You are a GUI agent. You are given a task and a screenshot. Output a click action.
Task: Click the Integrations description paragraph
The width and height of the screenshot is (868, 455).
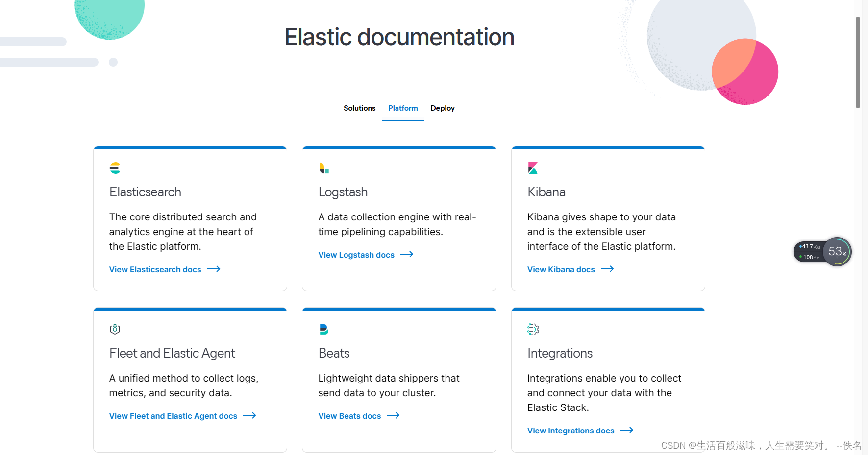(604, 393)
